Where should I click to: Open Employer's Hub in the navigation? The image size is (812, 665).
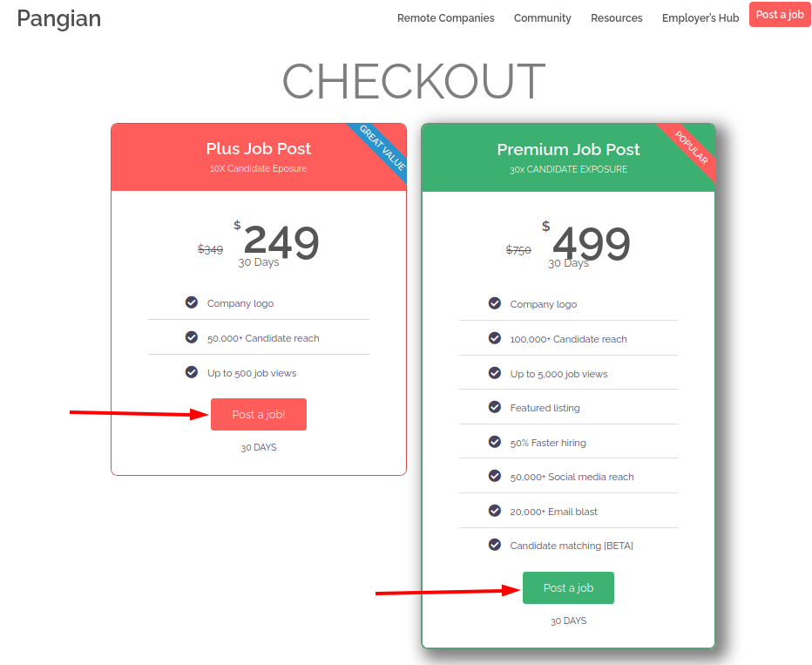click(700, 18)
